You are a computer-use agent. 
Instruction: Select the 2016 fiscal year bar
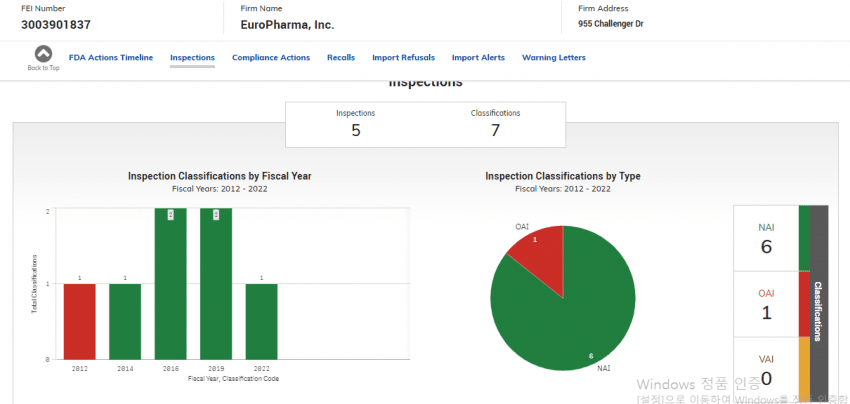[x=170, y=284]
